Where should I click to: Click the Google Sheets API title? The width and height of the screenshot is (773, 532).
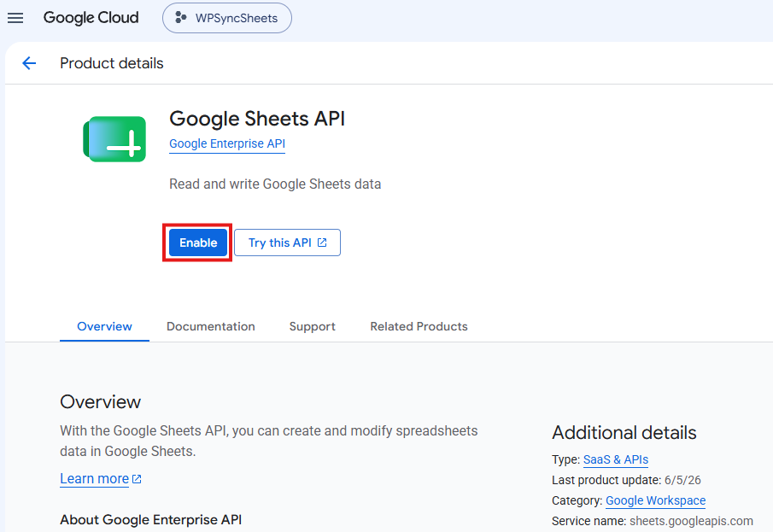coord(257,119)
